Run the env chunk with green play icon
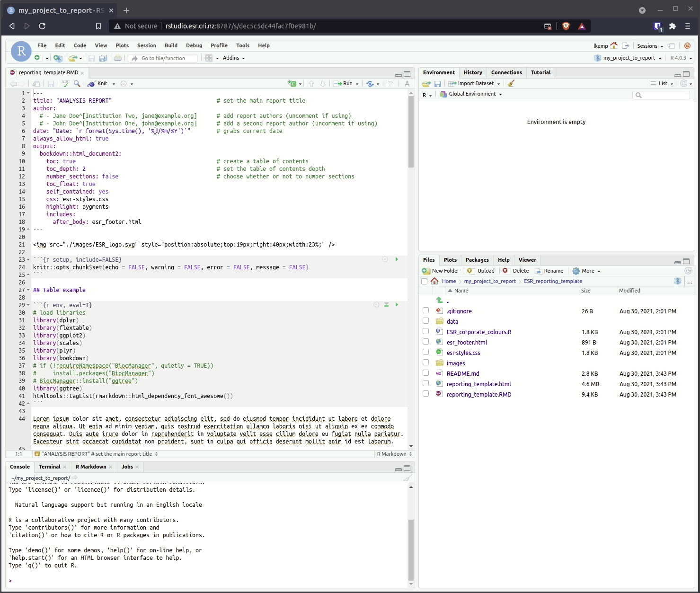 (397, 305)
